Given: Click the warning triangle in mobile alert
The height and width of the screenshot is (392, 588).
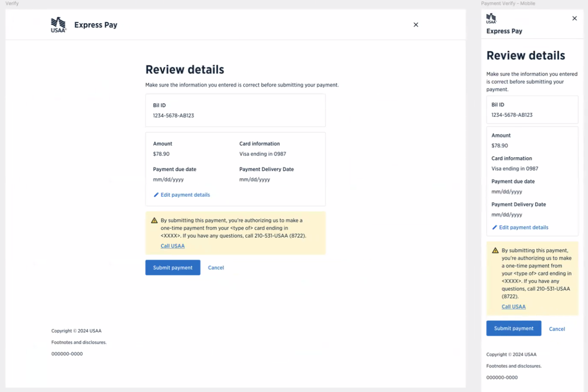Looking at the screenshot, I should 495,251.
